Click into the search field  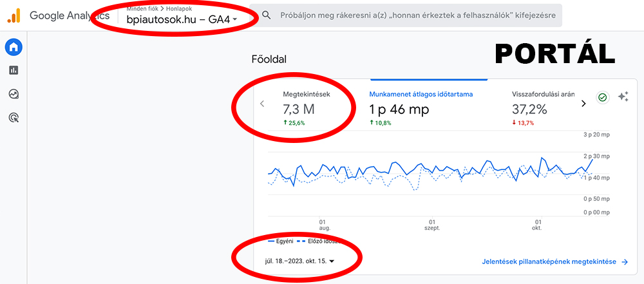point(418,15)
